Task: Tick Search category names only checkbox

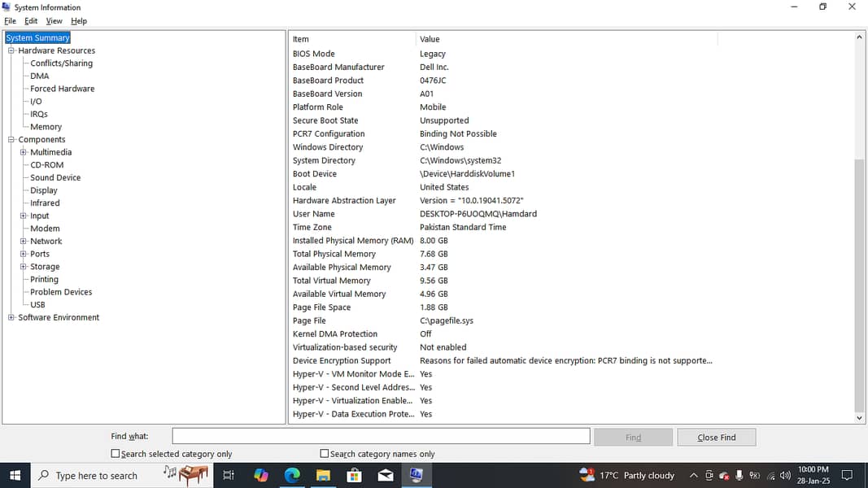Action: [325, 454]
